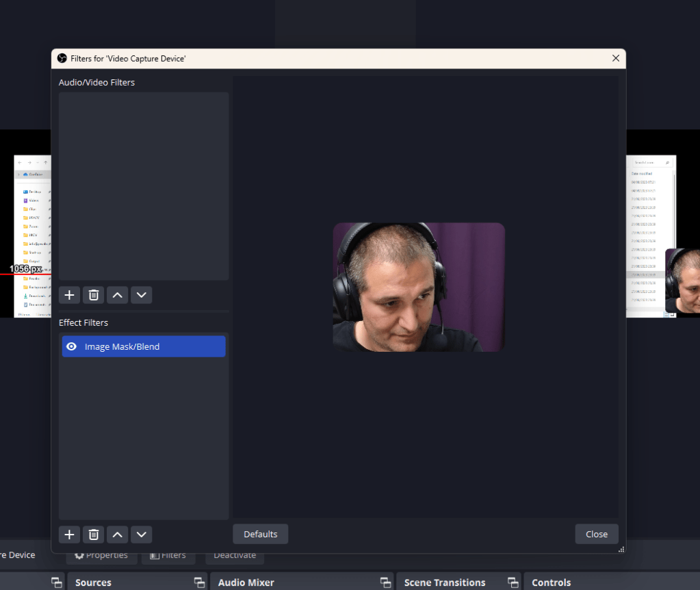Click webcam preview in Filters dialog
Screen dimensions: 700x590
[419, 287]
